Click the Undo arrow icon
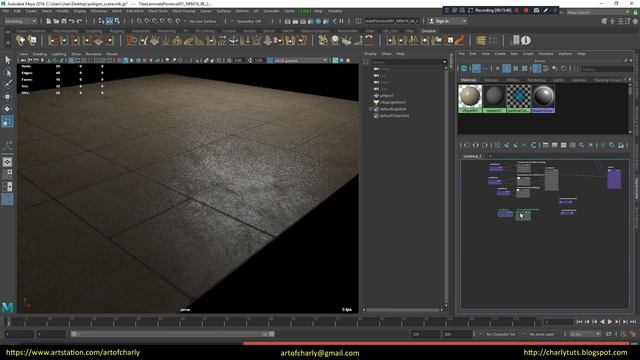 point(71,21)
